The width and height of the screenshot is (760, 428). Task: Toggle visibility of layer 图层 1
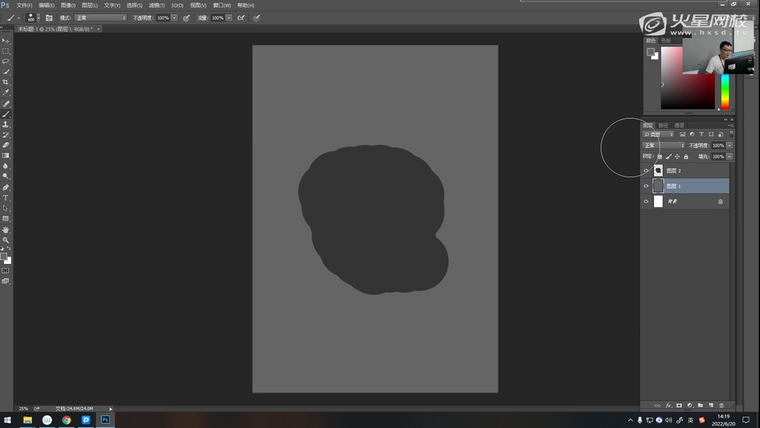click(x=646, y=186)
